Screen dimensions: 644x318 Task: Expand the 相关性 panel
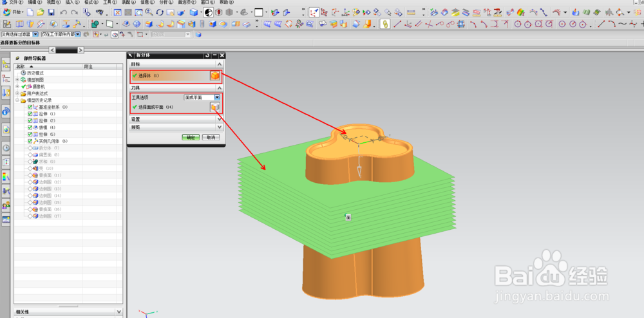[118, 312]
